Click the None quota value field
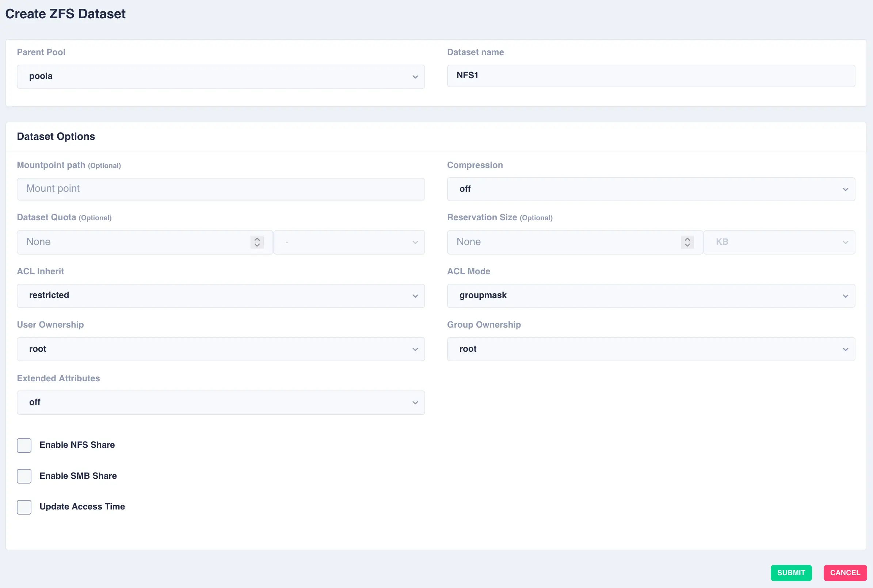This screenshot has height=588, width=873. tap(131, 242)
